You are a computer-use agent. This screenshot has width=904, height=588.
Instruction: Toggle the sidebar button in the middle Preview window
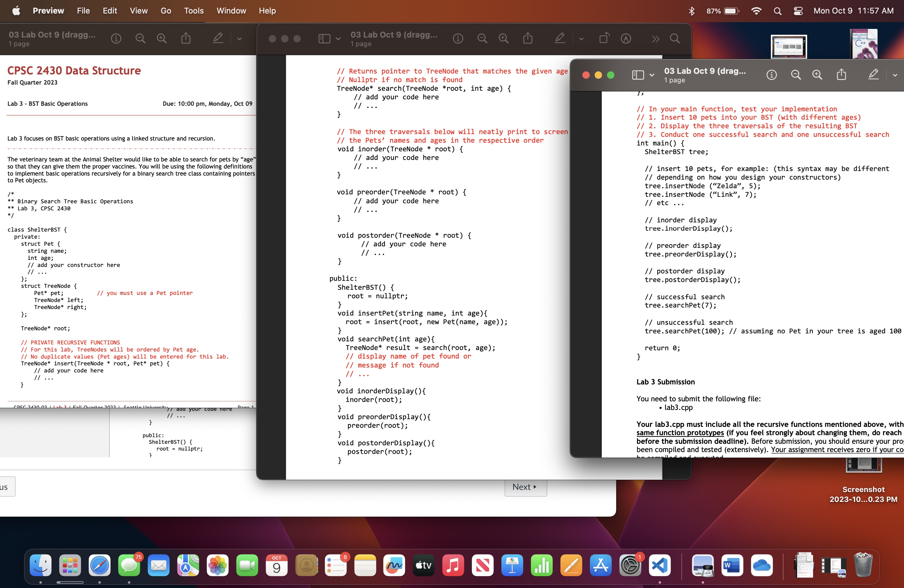(x=324, y=38)
